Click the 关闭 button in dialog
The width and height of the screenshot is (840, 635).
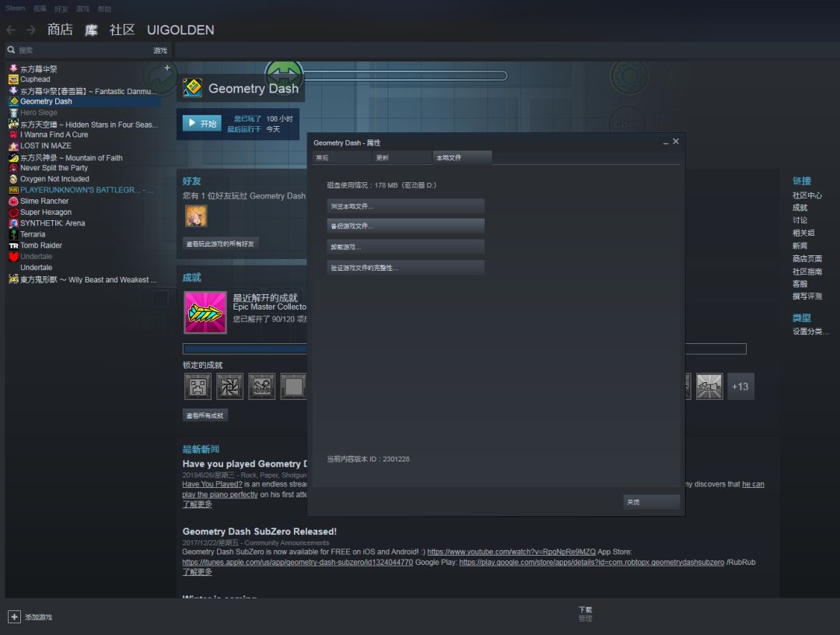click(x=652, y=502)
